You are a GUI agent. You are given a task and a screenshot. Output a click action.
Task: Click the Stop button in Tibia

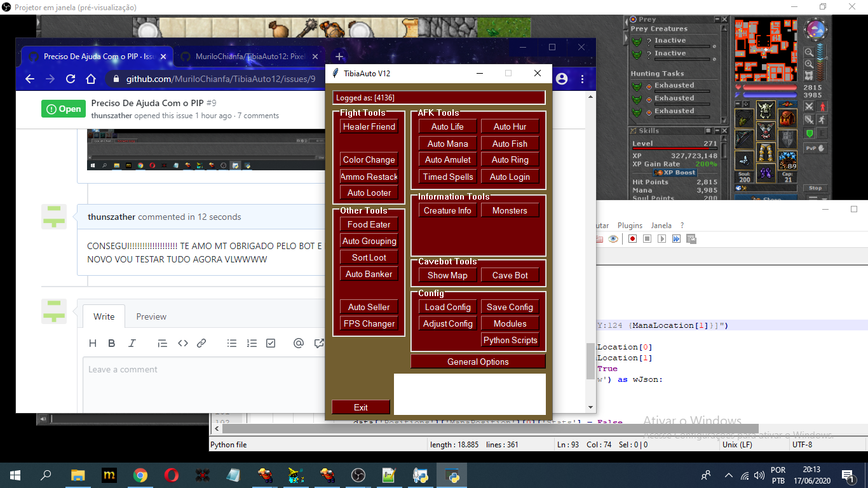click(x=815, y=188)
